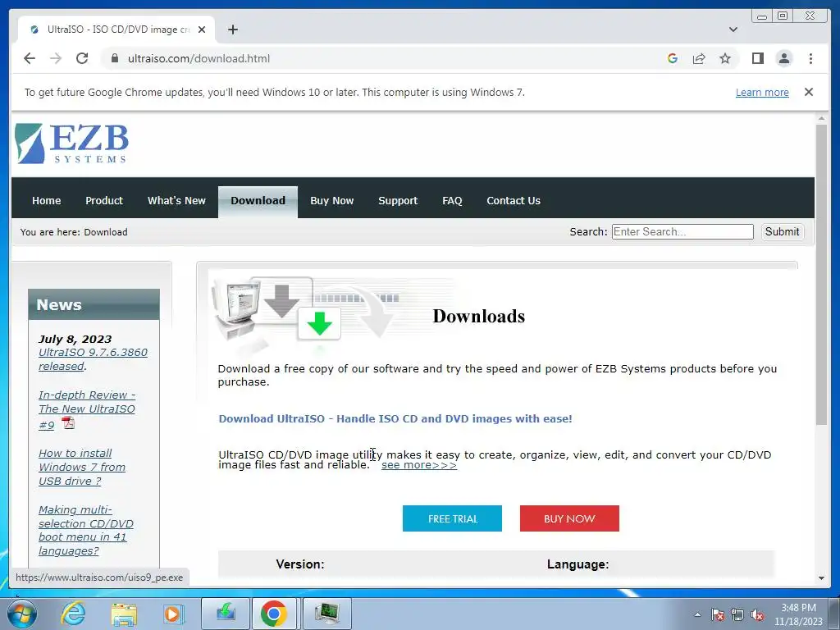
Task: Follow the see more>>> link
Action: pos(419,465)
